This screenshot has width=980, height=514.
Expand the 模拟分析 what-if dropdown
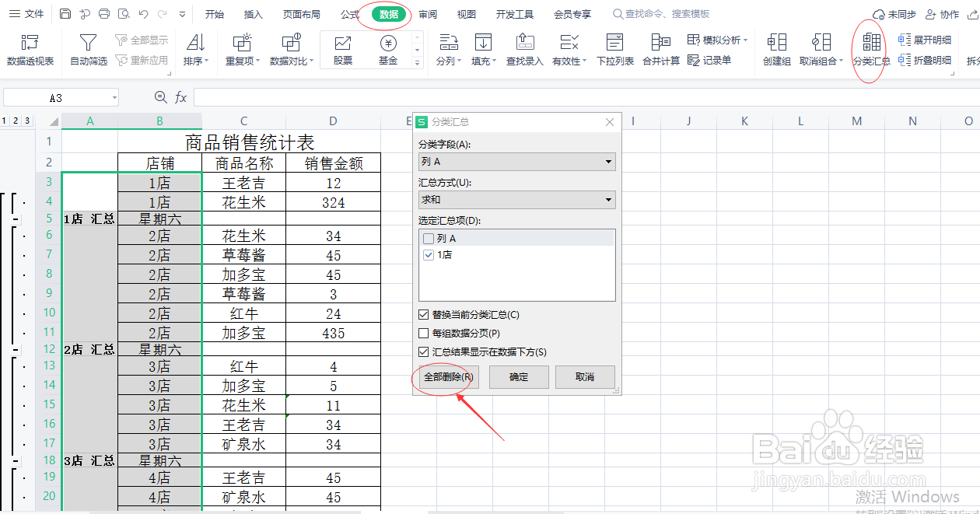(746, 40)
